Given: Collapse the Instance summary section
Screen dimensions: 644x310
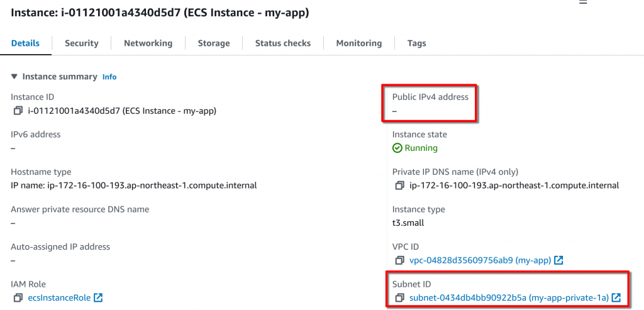Looking at the screenshot, I should pyautogui.click(x=14, y=77).
